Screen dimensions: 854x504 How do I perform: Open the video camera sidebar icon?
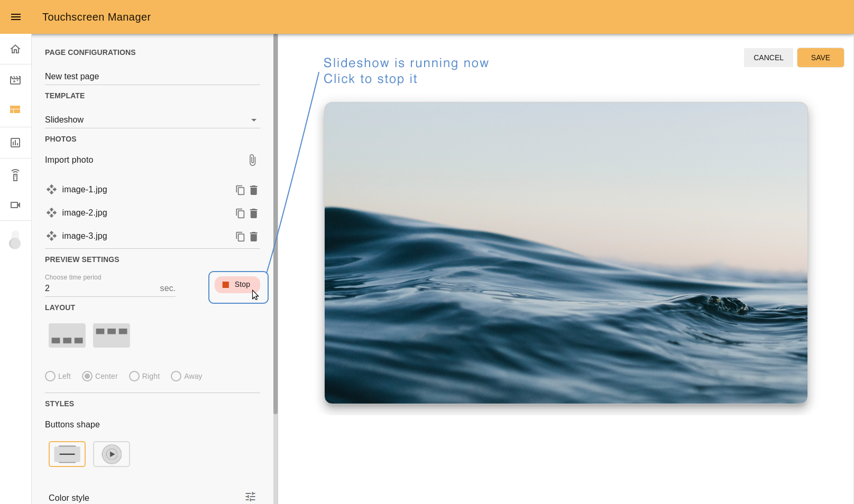click(x=15, y=205)
